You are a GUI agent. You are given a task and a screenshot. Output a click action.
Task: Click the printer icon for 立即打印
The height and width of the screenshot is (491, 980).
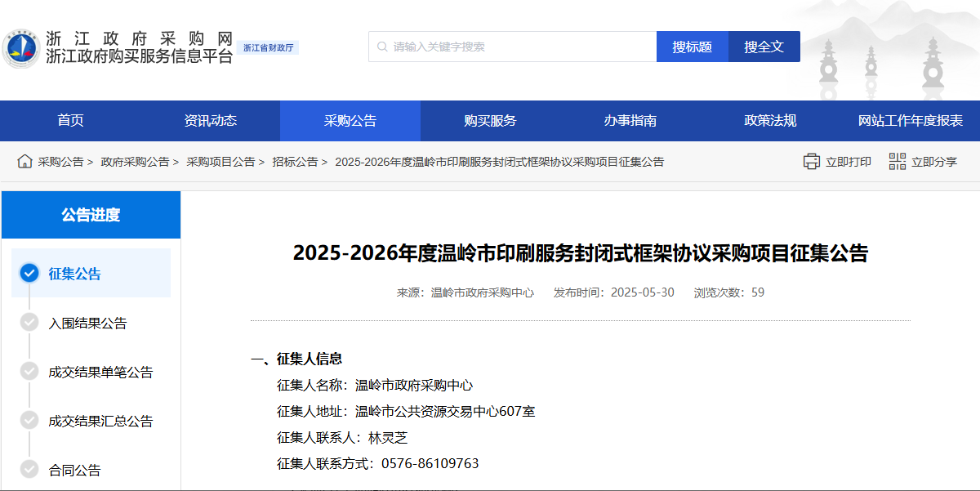811,162
